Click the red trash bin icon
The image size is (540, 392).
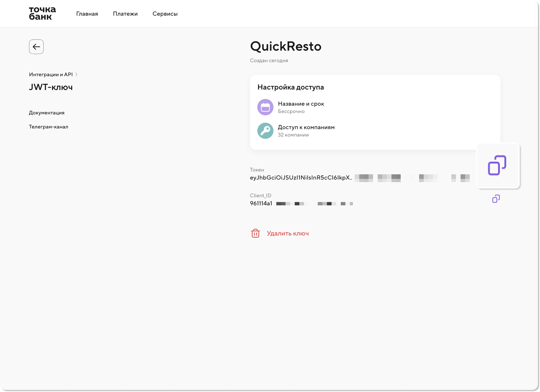point(255,233)
